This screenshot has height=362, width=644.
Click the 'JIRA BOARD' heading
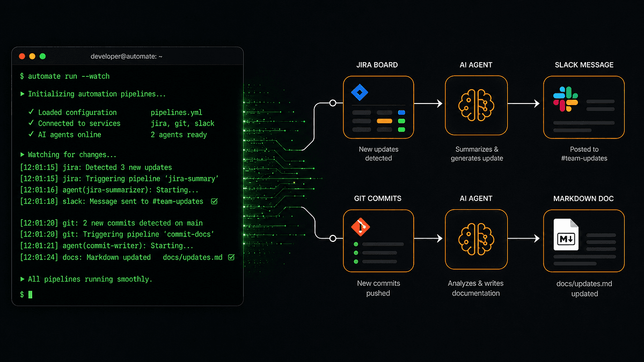[x=377, y=65]
